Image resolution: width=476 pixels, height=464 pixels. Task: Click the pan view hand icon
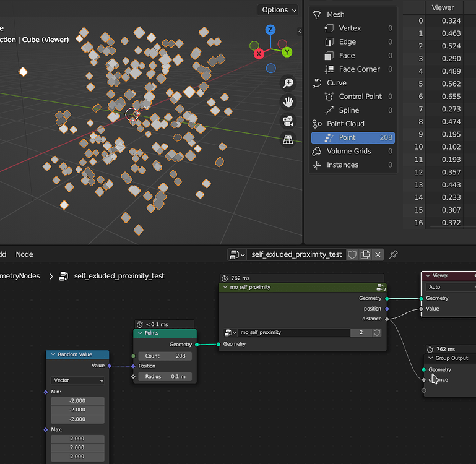point(288,102)
